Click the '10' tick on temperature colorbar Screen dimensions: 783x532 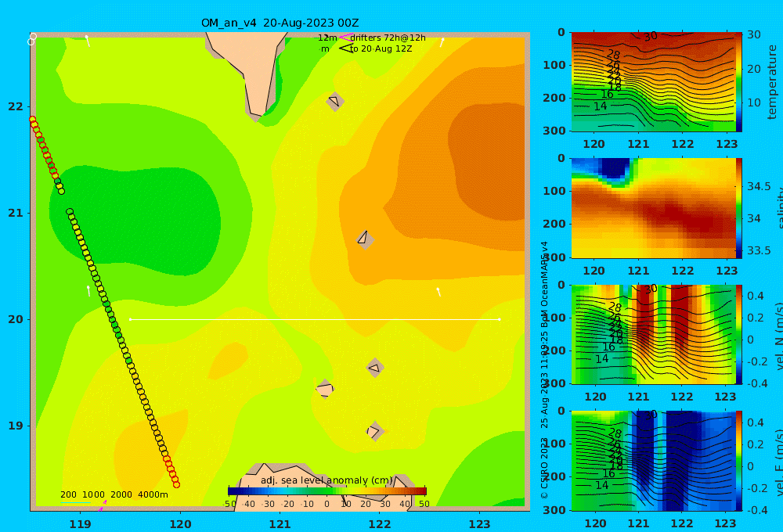753,102
